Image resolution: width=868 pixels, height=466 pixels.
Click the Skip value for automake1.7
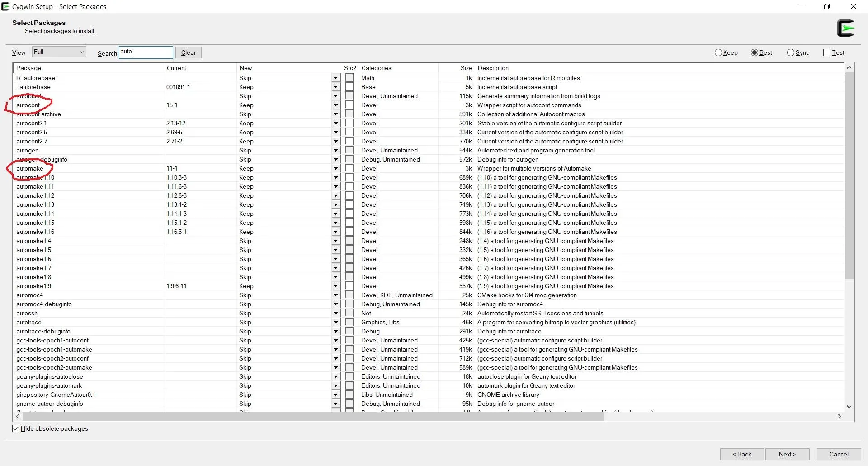pyautogui.click(x=245, y=268)
